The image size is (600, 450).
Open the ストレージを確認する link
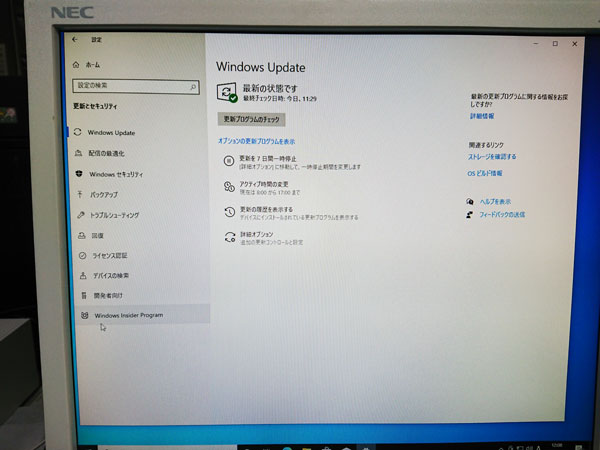pos(492,157)
